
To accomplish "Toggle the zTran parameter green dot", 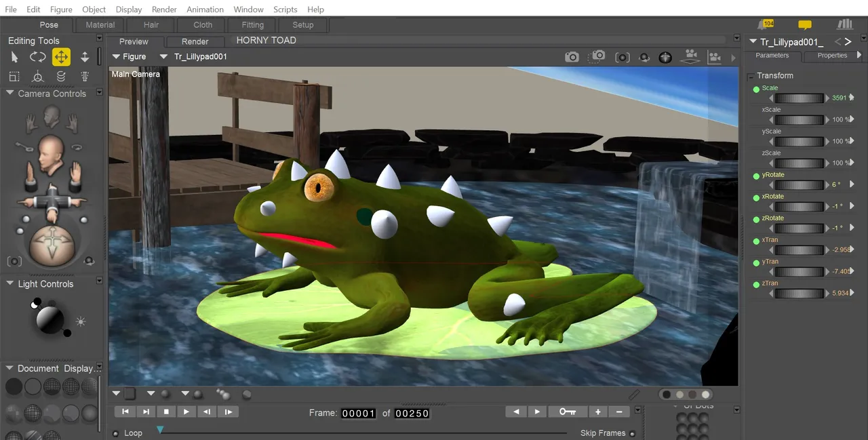I will tap(756, 284).
